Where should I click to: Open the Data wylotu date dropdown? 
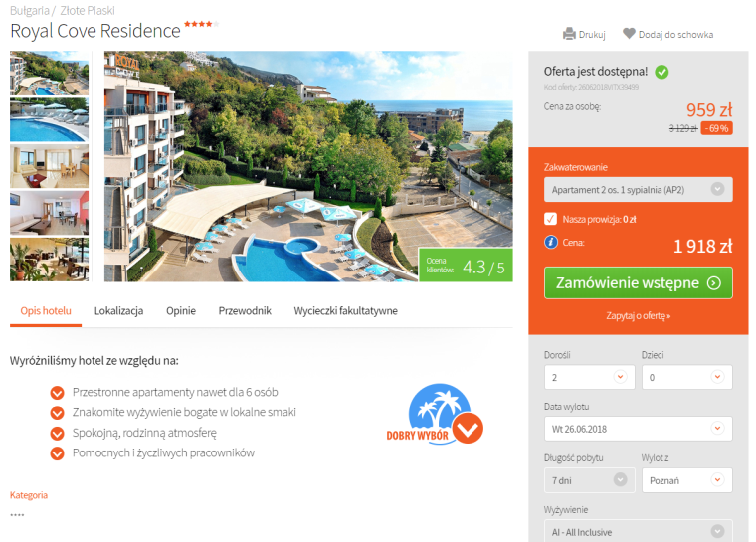(639, 429)
